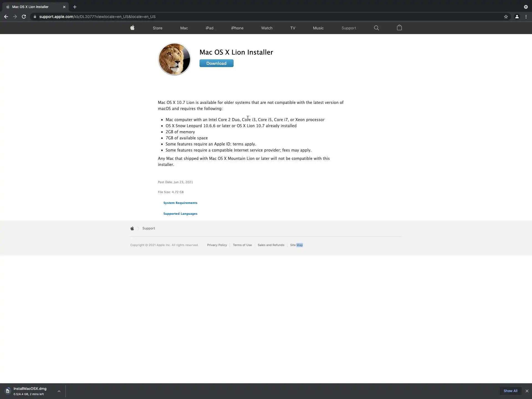
Task: Open Chrome three-dot menu
Action: click(526, 17)
